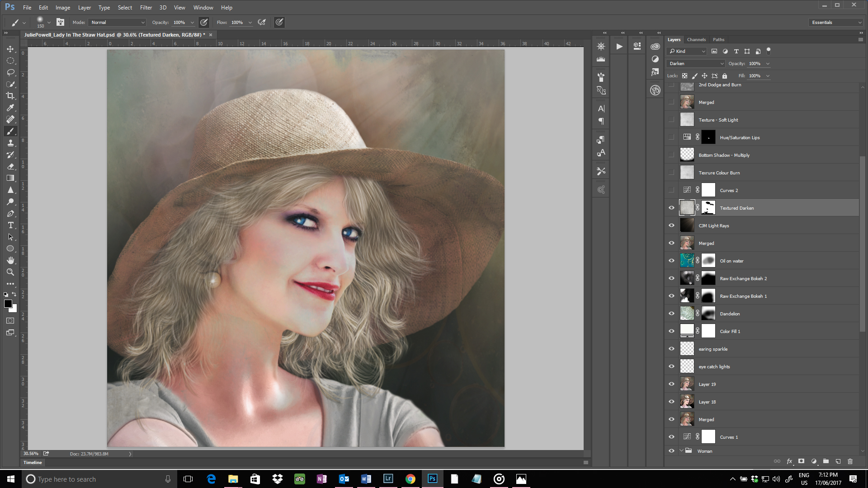Click the add layer style fx icon
Screen dimensions: 868x488
[x=789, y=461]
